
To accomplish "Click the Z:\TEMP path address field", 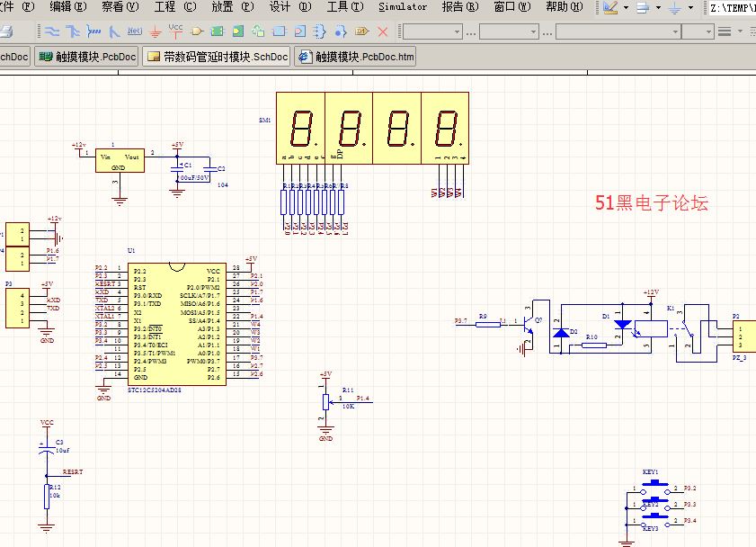I will 731,8.
